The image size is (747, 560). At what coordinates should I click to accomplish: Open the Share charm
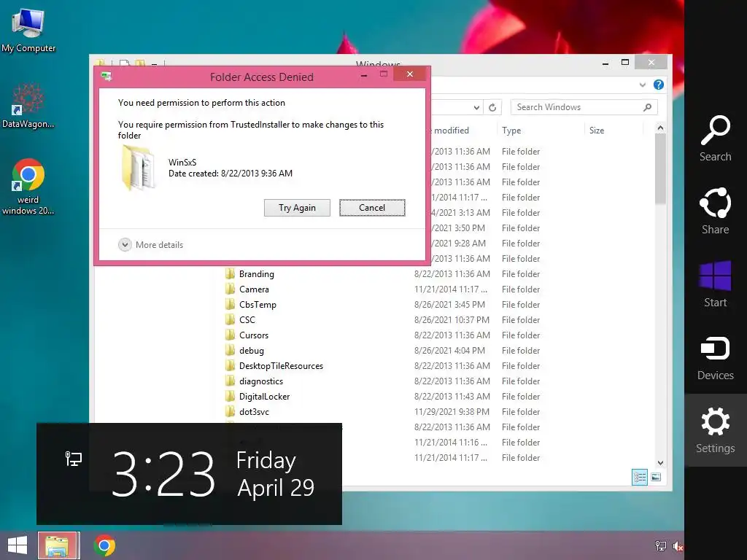coord(715,211)
